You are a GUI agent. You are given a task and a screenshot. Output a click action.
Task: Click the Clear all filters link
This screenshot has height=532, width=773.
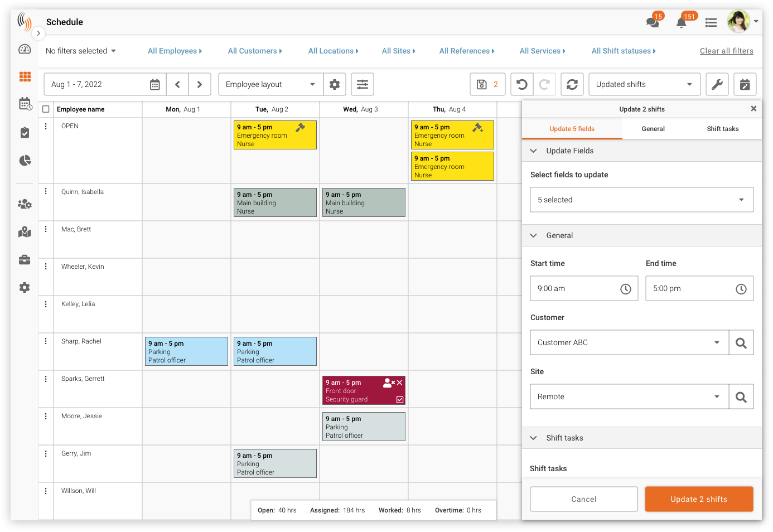(x=726, y=51)
